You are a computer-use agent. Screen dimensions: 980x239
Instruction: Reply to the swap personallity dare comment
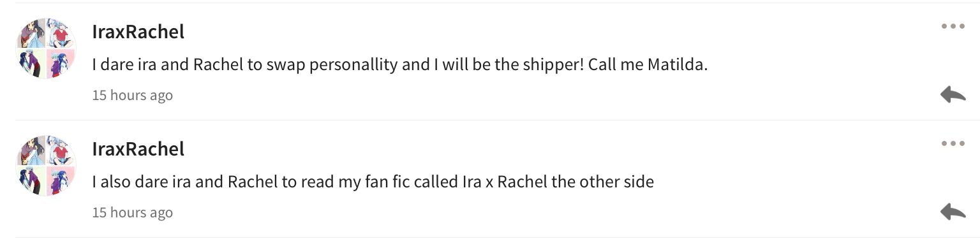pos(953,95)
